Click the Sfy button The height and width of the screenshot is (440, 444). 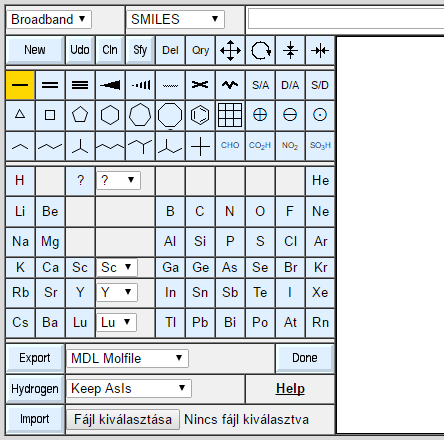140,50
